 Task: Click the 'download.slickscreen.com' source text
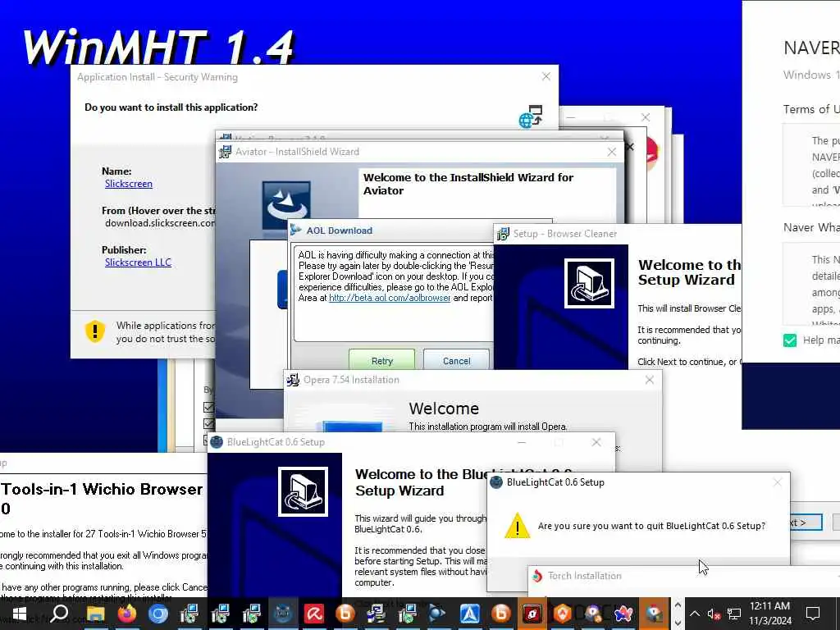(160, 223)
